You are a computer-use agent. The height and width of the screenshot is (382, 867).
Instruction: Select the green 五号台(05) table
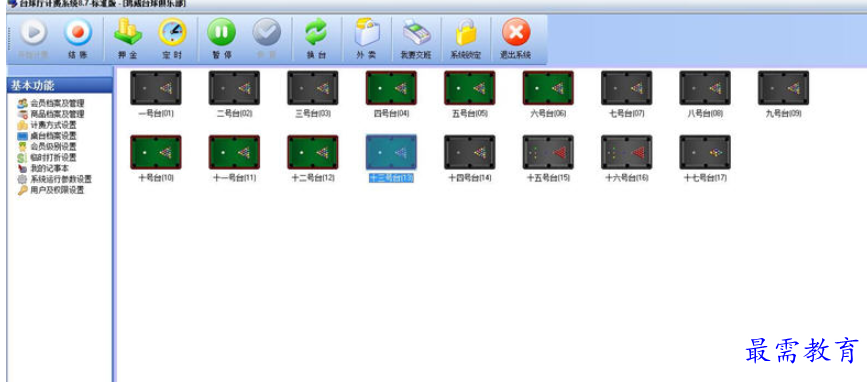pyautogui.click(x=469, y=88)
